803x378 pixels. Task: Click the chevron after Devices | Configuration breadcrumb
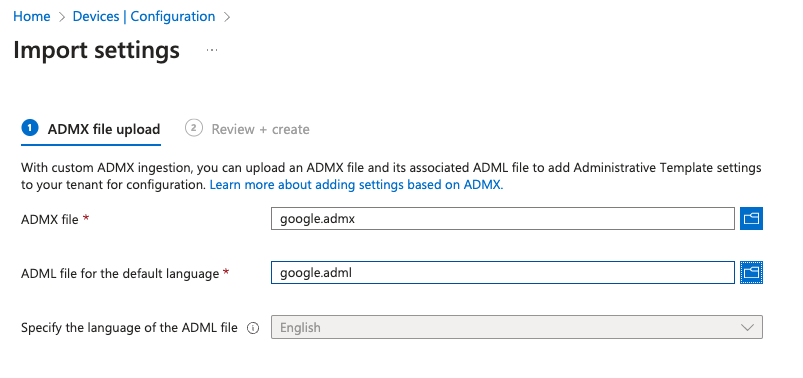[x=227, y=17]
